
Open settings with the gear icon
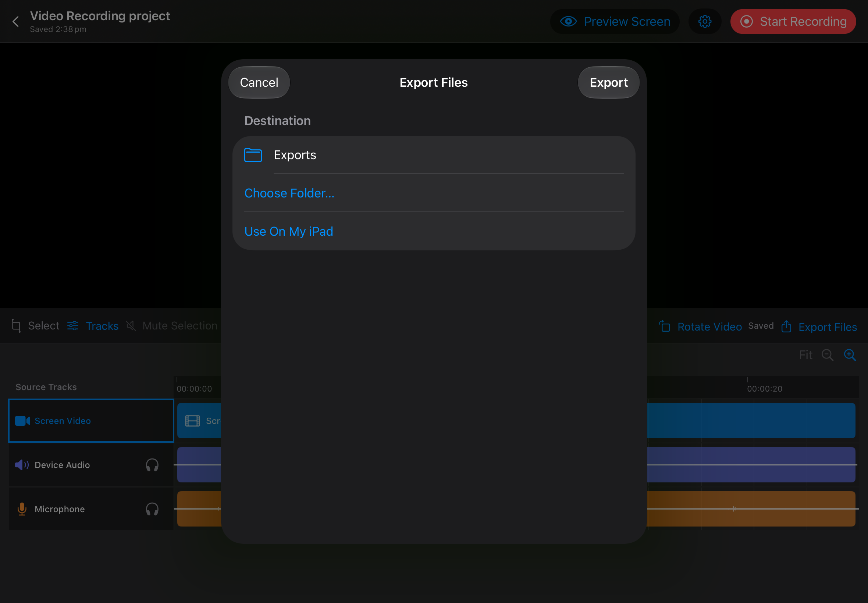[705, 22]
